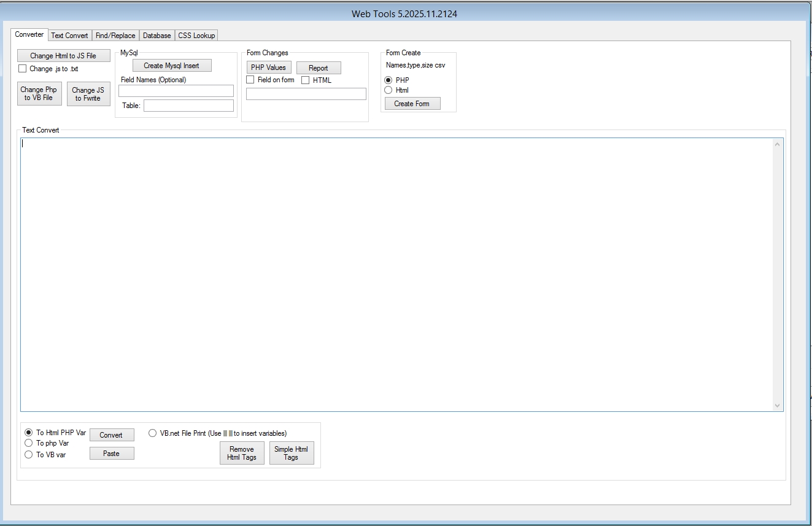This screenshot has width=812, height=526.
Task: Click Change Php to VB File button
Action: (39, 94)
